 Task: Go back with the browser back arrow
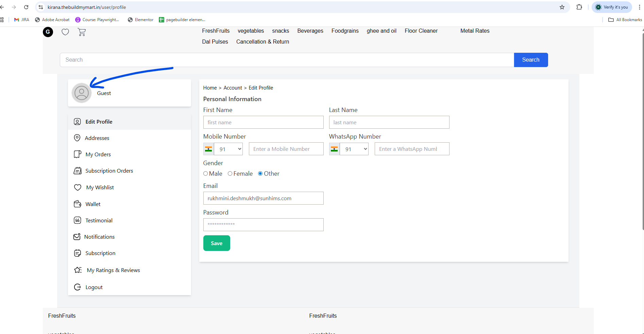(x=2, y=7)
